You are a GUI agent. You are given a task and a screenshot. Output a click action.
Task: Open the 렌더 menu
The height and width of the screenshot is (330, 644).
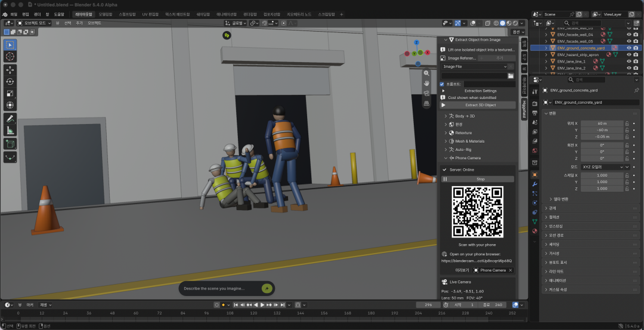point(38,14)
